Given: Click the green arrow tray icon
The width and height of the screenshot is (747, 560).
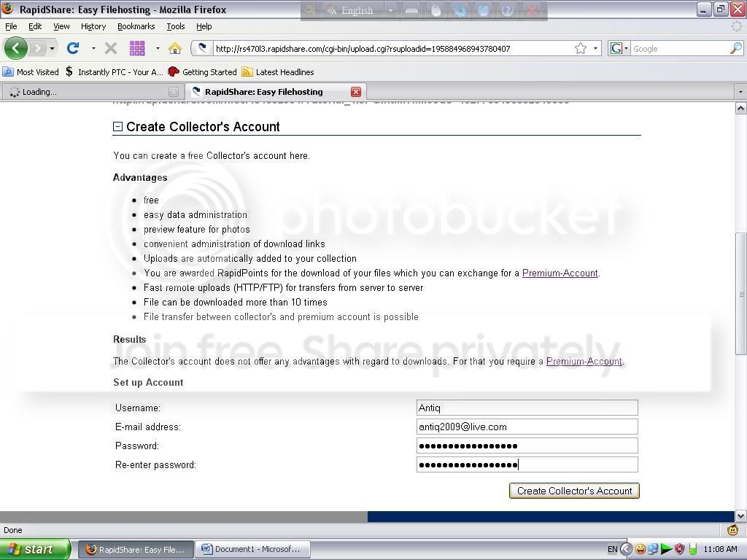Looking at the screenshot, I should coord(666,550).
